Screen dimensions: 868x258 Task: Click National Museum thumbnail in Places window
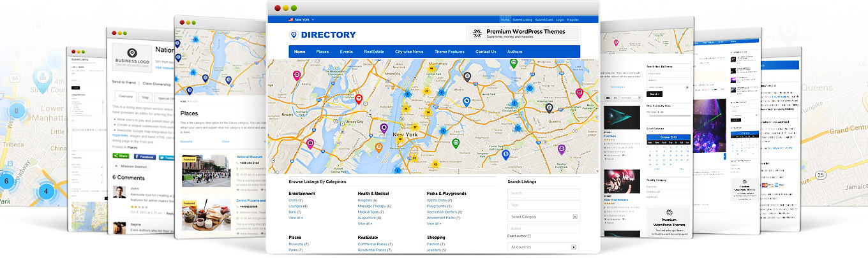pos(206,170)
